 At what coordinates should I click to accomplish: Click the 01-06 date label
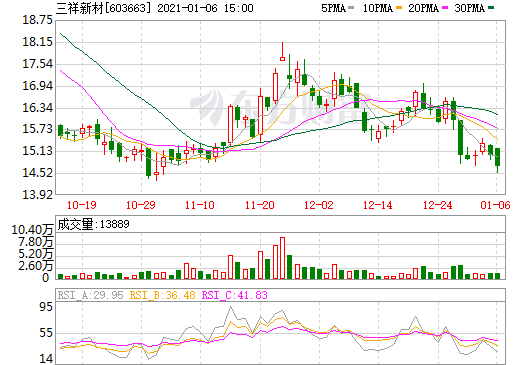point(495,205)
